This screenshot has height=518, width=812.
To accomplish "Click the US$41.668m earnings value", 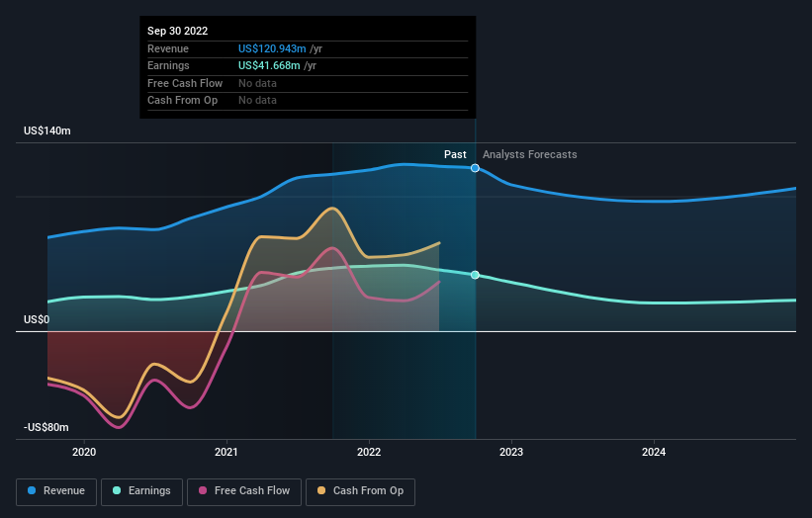I will (269, 65).
